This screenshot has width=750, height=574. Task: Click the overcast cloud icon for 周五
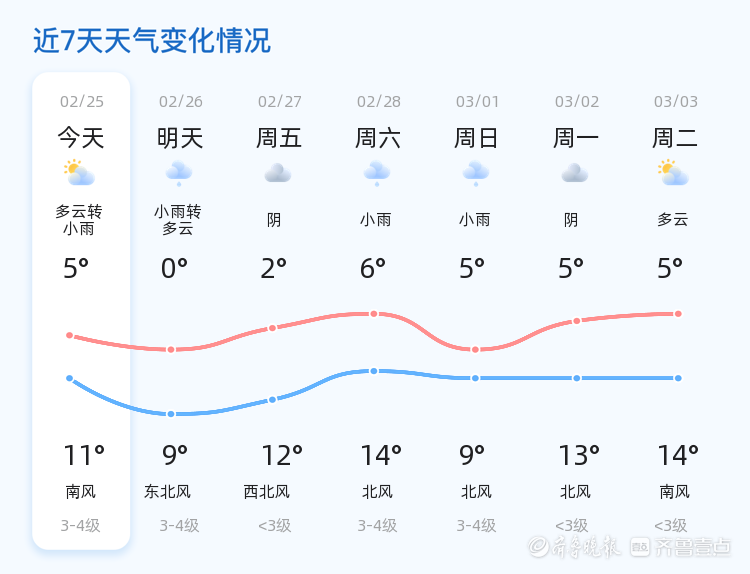point(278,174)
